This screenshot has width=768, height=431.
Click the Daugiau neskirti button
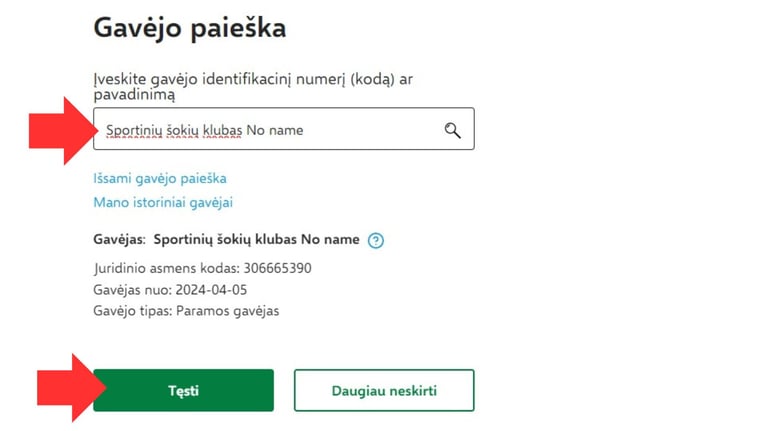click(x=384, y=390)
